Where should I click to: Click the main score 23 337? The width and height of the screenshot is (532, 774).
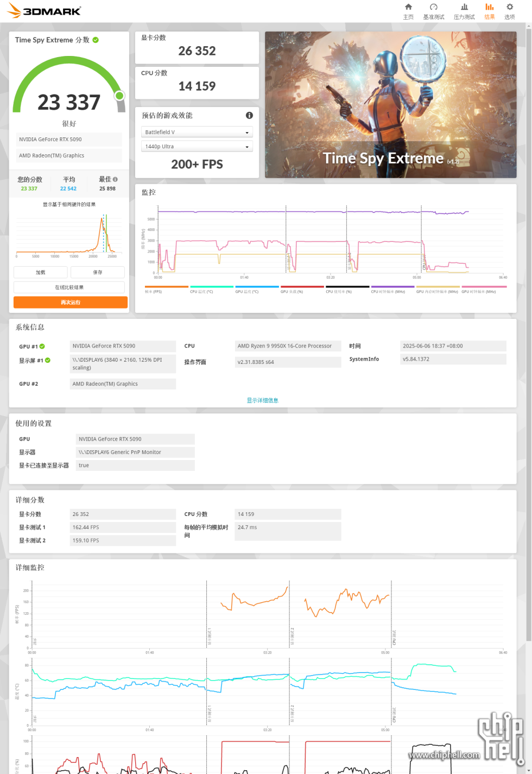pyautogui.click(x=69, y=102)
